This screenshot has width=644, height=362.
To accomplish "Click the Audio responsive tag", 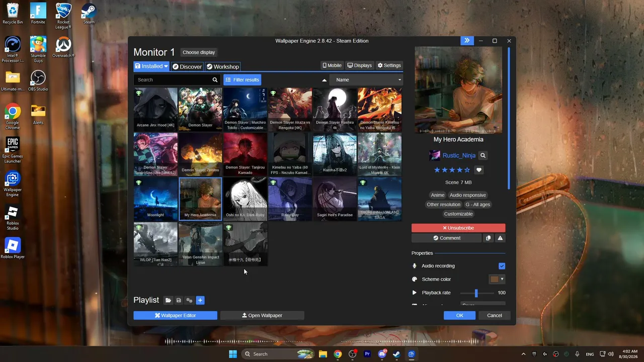I will pyautogui.click(x=468, y=195).
